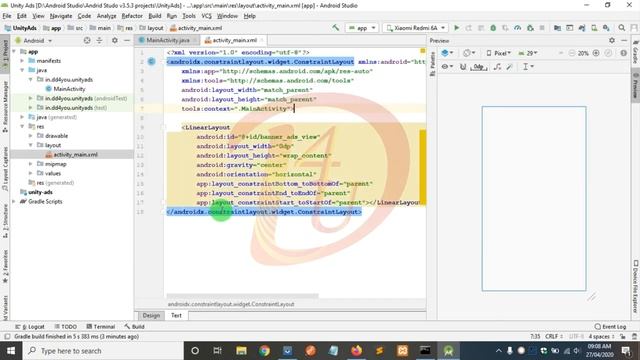Open the TODO tool window
640x360 pixels.
(x=65, y=327)
